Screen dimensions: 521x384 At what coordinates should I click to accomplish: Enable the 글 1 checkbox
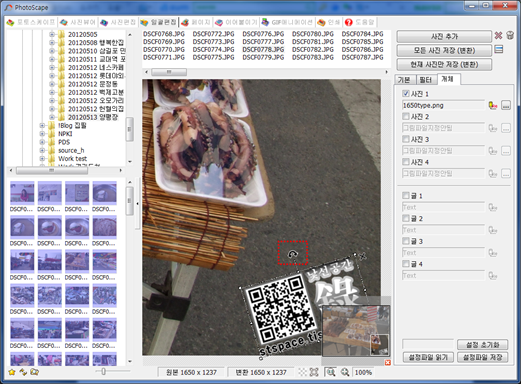[406, 196]
